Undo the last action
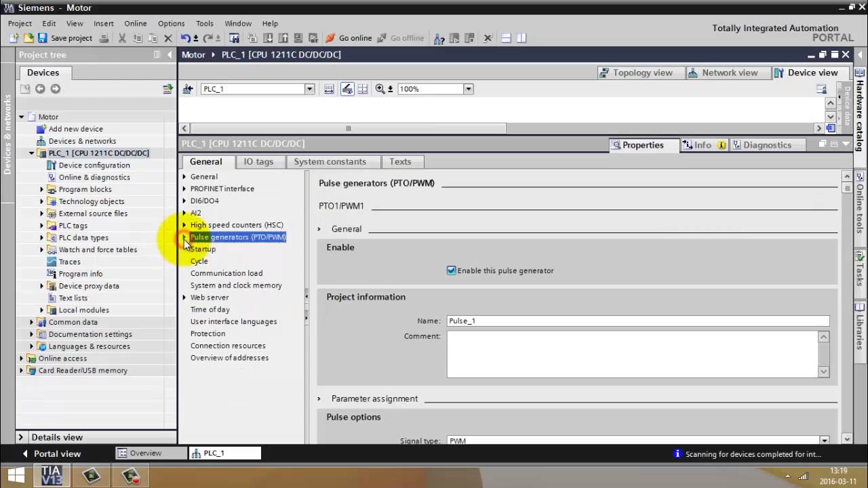868x488 pixels. click(185, 38)
